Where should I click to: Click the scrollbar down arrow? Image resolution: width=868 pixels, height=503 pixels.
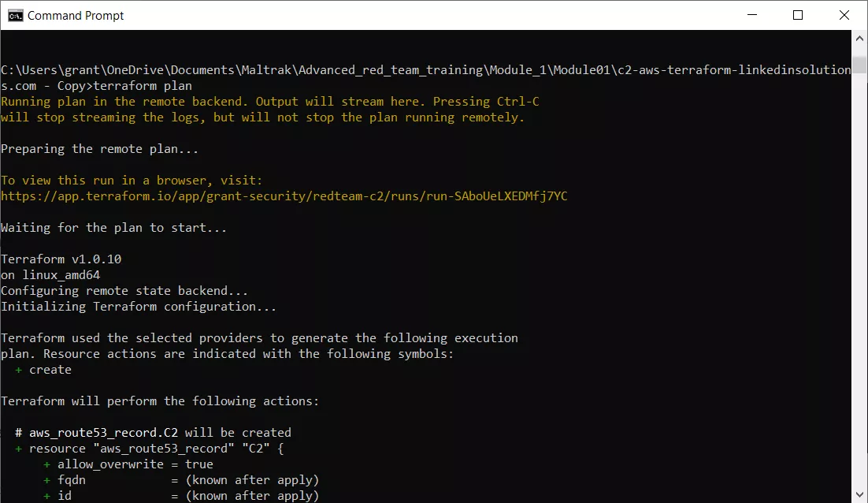859,495
